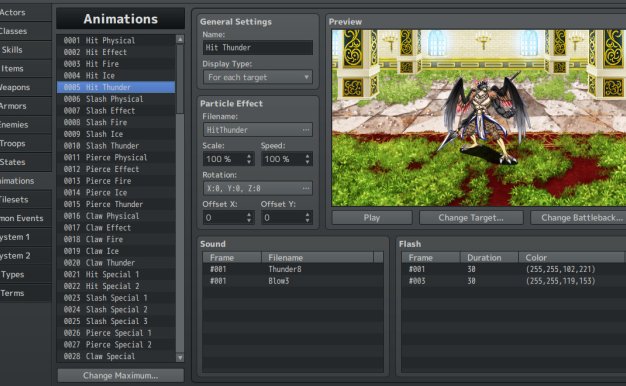Click the Change Battleback button

click(578, 218)
